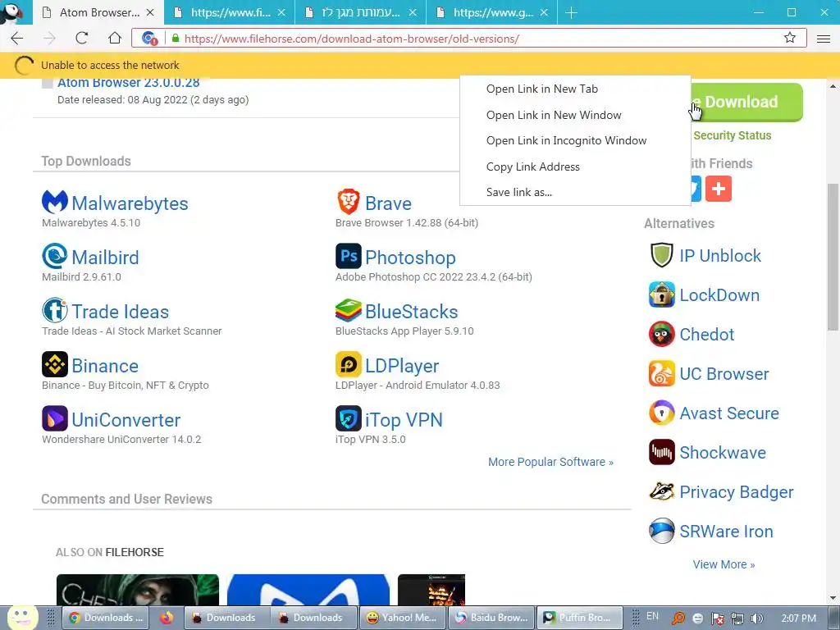The width and height of the screenshot is (840, 630).
Task: Bookmark this page with the star icon
Action: coord(790,38)
